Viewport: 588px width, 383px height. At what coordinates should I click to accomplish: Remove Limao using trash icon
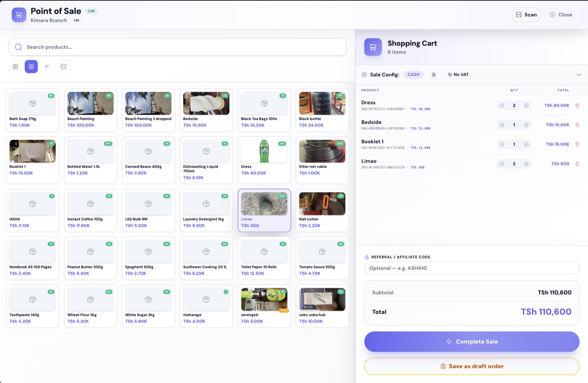pos(577,164)
